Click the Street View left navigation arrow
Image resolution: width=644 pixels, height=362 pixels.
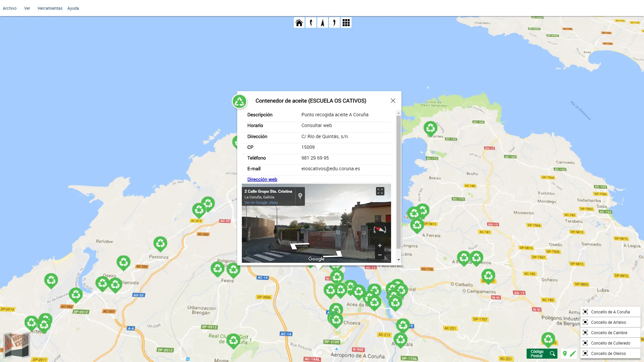pos(299,246)
